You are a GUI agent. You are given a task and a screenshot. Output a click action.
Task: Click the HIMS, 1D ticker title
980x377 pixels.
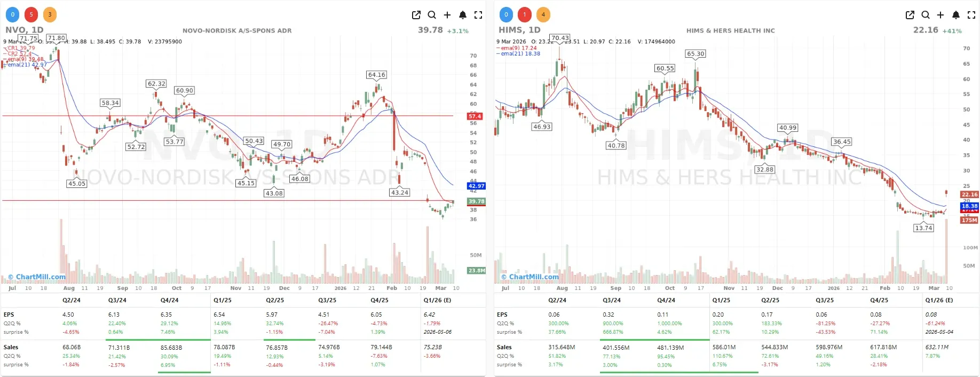(x=519, y=30)
